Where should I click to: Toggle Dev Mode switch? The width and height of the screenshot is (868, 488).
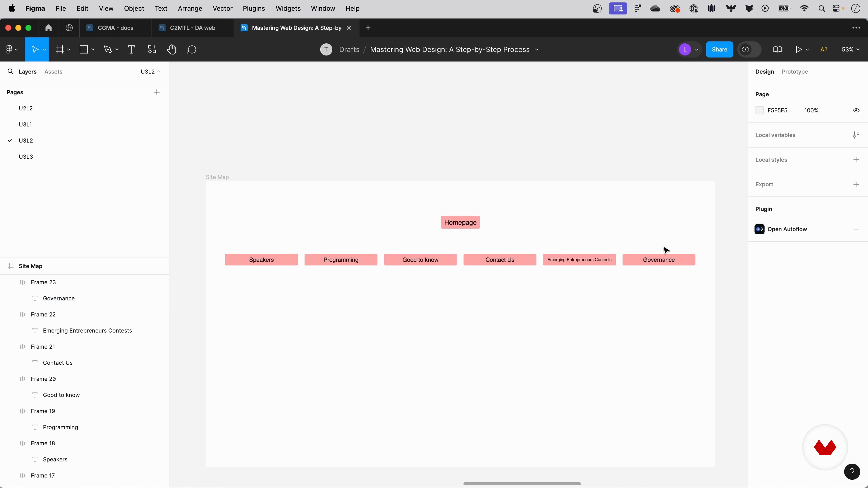[x=749, y=49]
